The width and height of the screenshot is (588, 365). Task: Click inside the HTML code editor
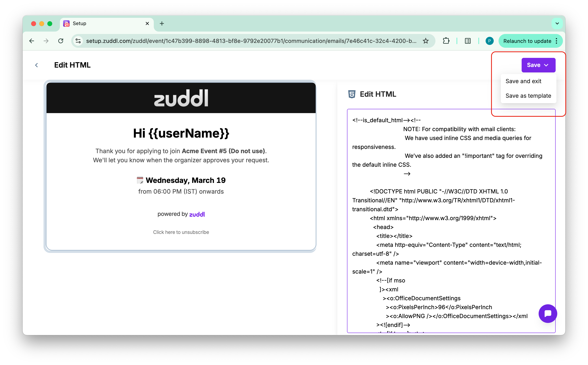(x=451, y=229)
